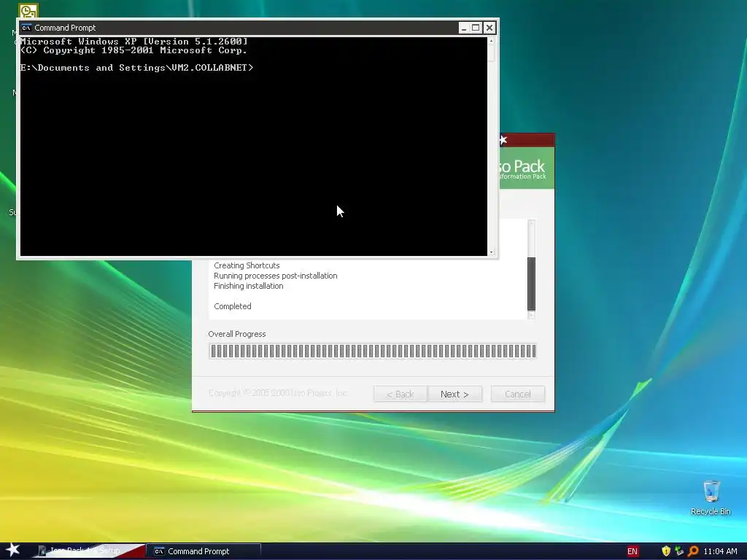The height and width of the screenshot is (560, 747).
Task: Click the EN language indicator in the taskbar
Action: coord(632,551)
